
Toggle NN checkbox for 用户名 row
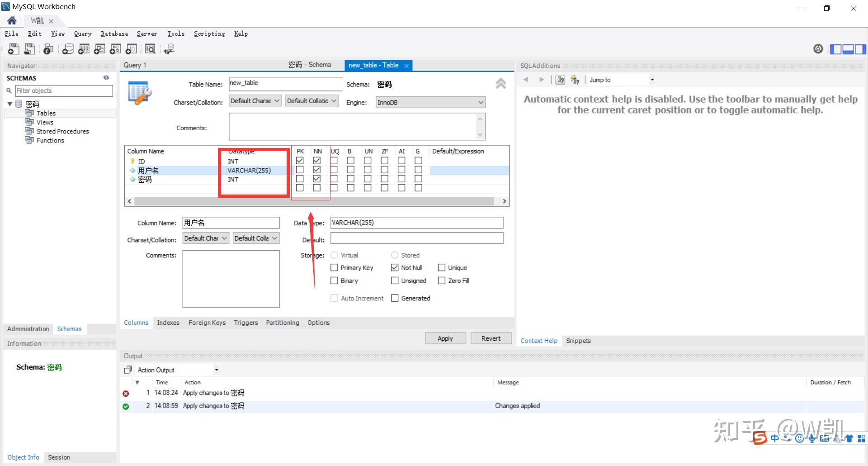tap(317, 170)
